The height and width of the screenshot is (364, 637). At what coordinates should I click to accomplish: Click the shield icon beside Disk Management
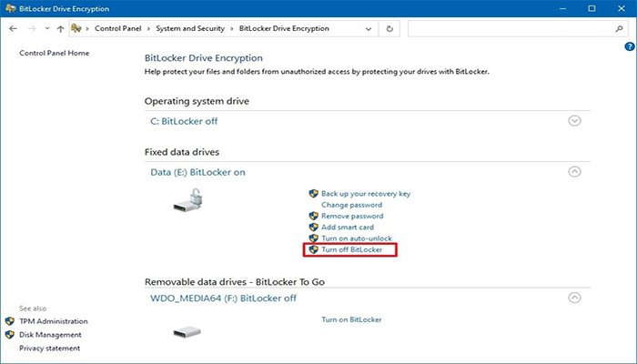tap(10, 335)
